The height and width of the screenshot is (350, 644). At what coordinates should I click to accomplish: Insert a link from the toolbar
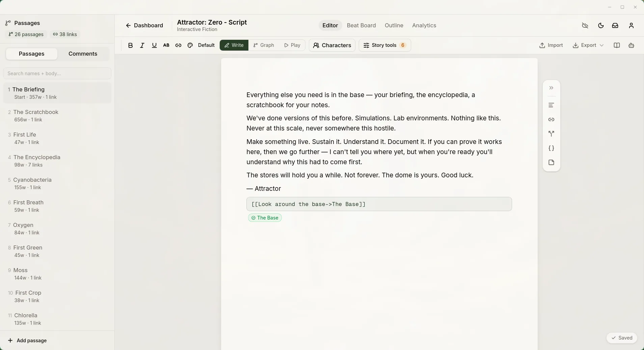pyautogui.click(x=178, y=45)
